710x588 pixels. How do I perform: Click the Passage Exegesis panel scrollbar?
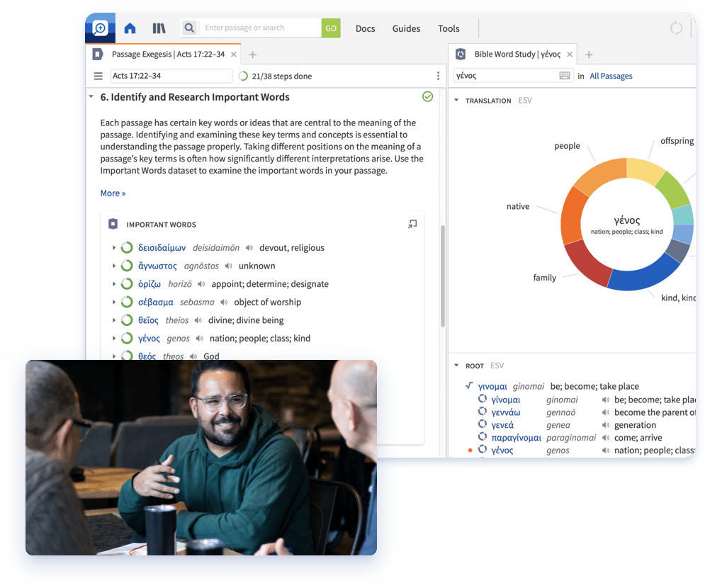coord(442,276)
